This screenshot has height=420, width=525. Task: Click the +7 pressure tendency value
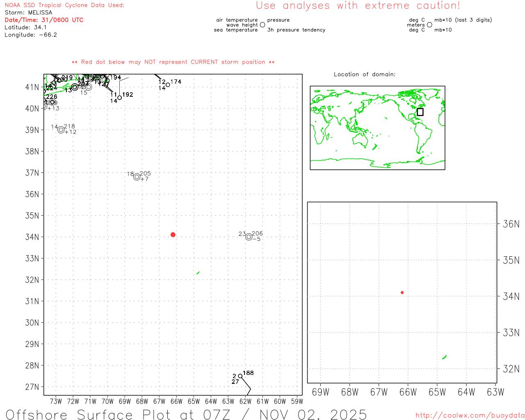coord(144,179)
